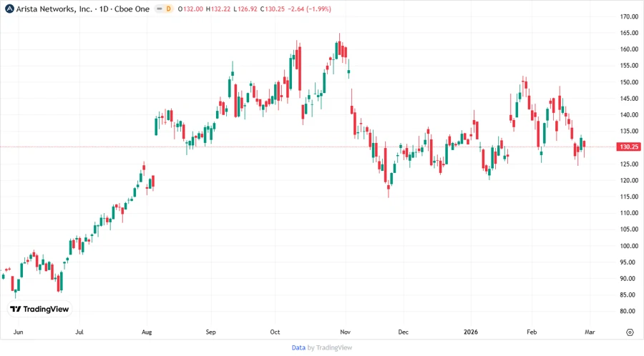Viewport: 644px width, 356px height.
Task: Click the close value C130.25
Action: [272, 9]
